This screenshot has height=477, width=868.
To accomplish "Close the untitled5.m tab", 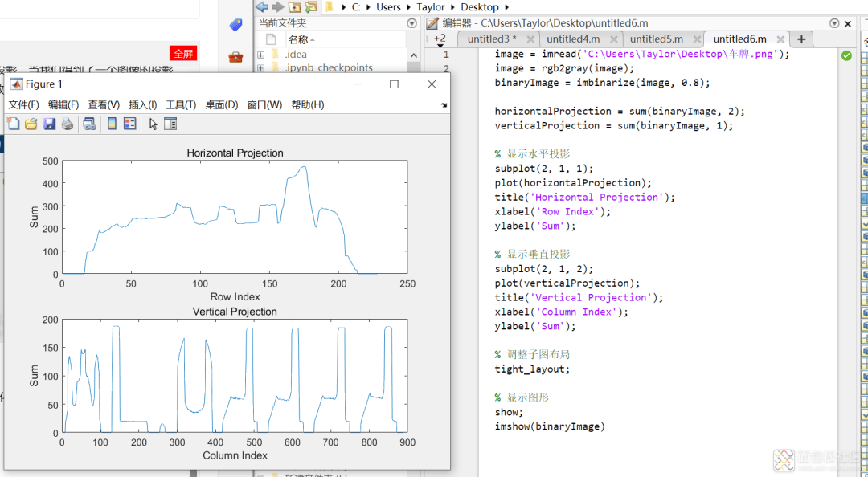I will point(697,39).
